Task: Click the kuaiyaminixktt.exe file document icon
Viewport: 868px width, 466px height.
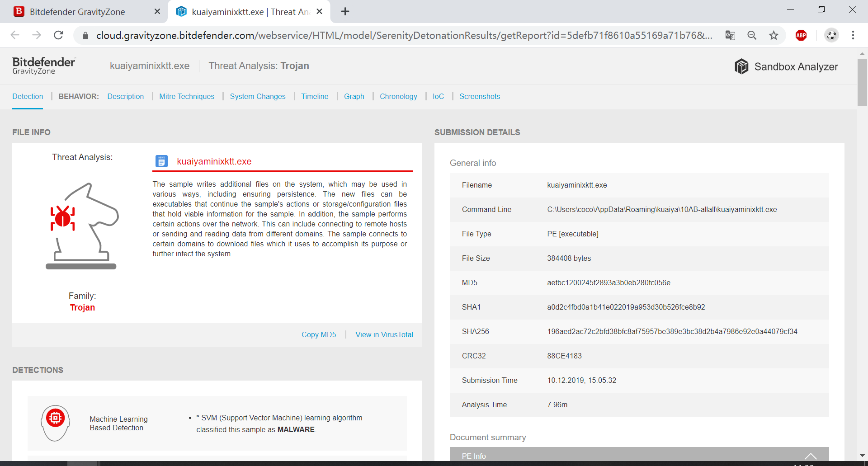Action: (x=161, y=161)
